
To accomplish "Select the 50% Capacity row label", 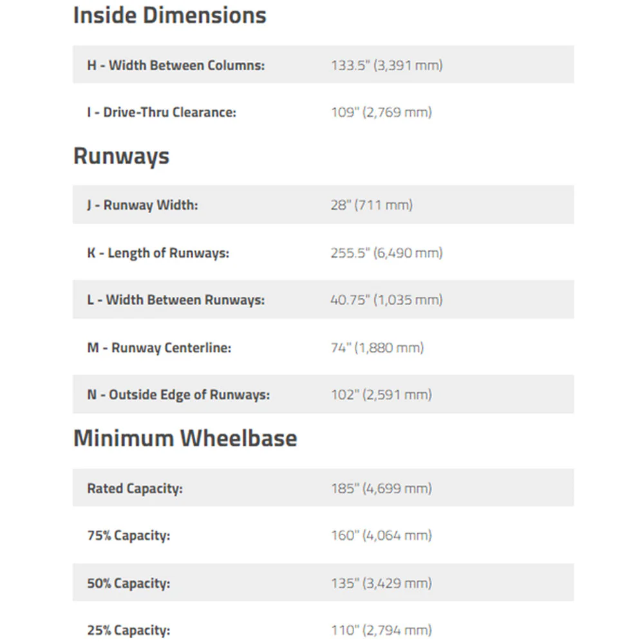I will pos(129,583).
